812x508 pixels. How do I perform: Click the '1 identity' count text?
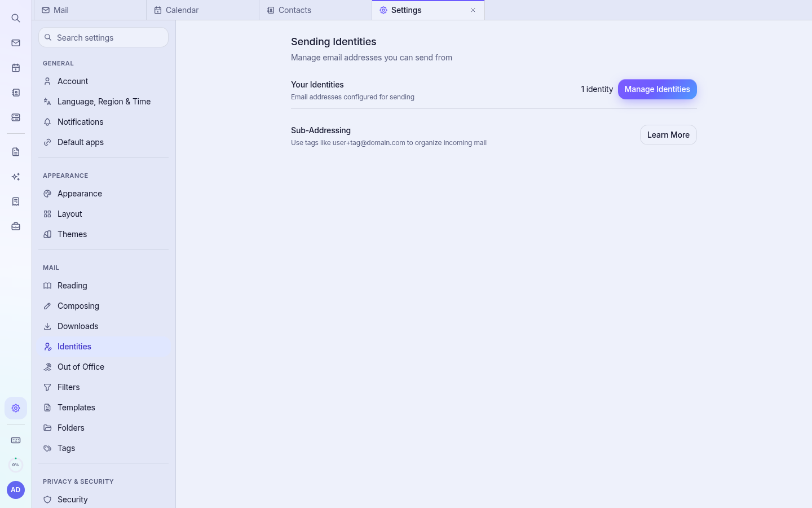click(597, 89)
